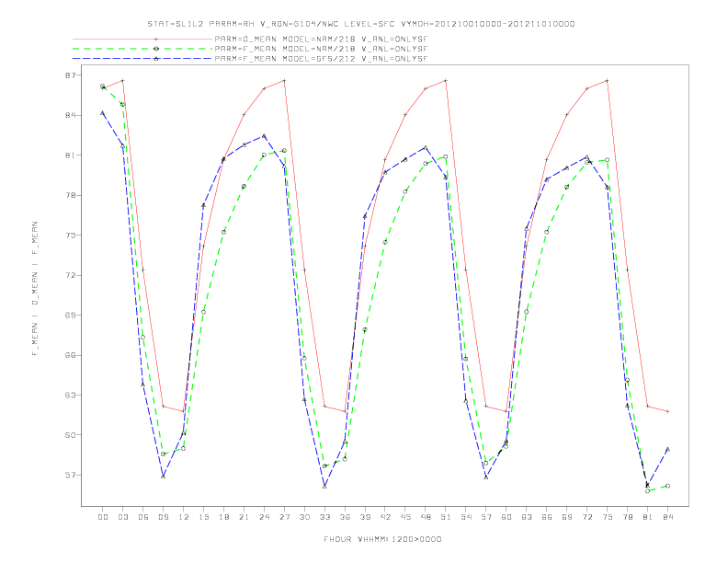Click the y-axis tick value 57

(71, 476)
